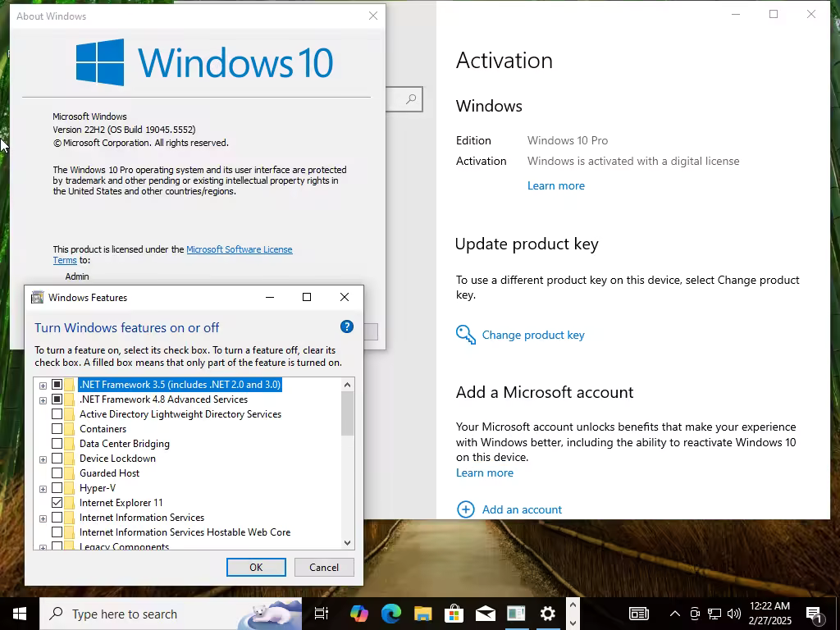
Task: Expand the Device Lockdown node
Action: coord(43,459)
